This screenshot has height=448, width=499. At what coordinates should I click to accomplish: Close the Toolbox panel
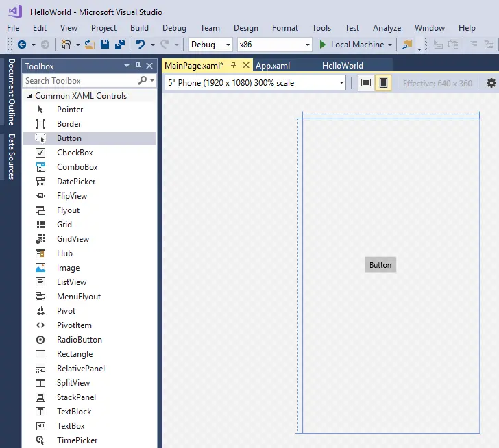click(x=149, y=66)
